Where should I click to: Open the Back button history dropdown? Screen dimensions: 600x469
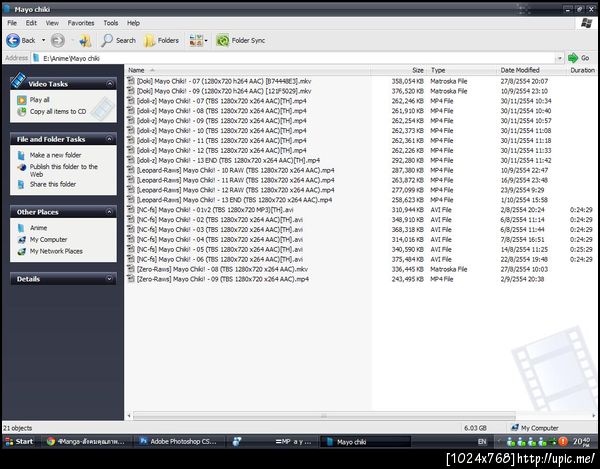click(x=44, y=41)
